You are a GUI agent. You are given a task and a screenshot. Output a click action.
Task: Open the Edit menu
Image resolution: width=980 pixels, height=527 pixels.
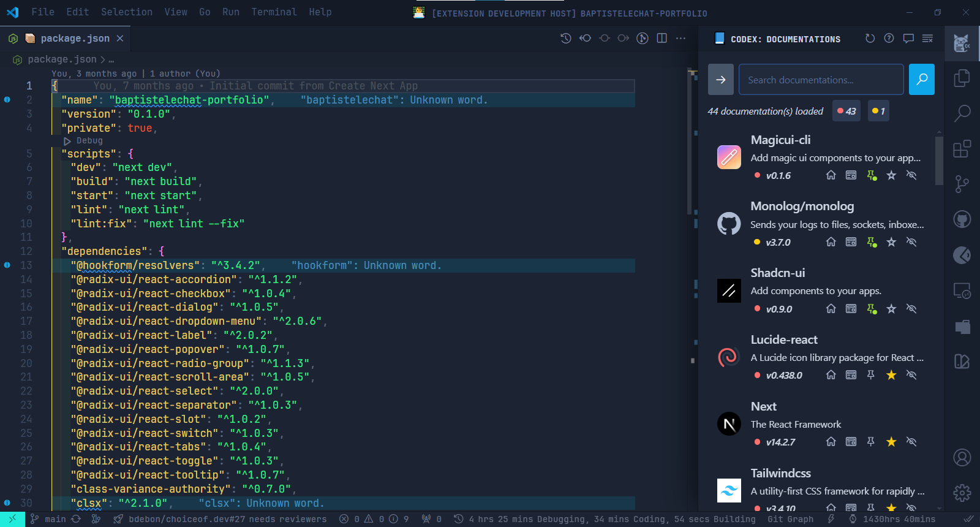pyautogui.click(x=78, y=12)
